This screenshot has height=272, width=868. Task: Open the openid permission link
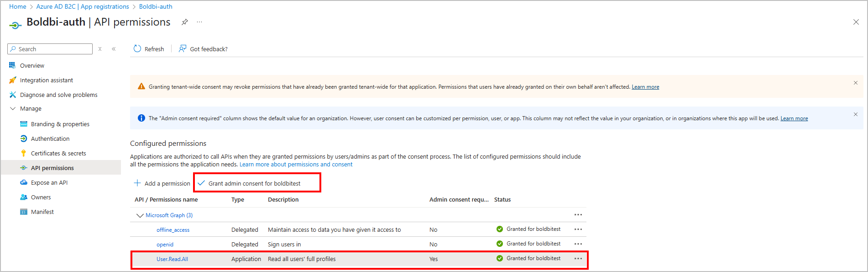(165, 245)
